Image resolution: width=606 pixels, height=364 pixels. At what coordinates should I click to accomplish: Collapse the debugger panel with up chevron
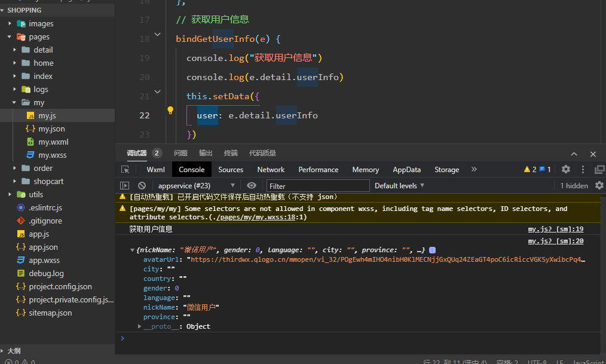(x=574, y=154)
